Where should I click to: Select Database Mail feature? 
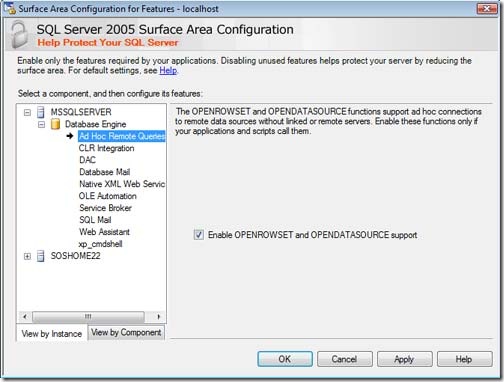click(105, 172)
